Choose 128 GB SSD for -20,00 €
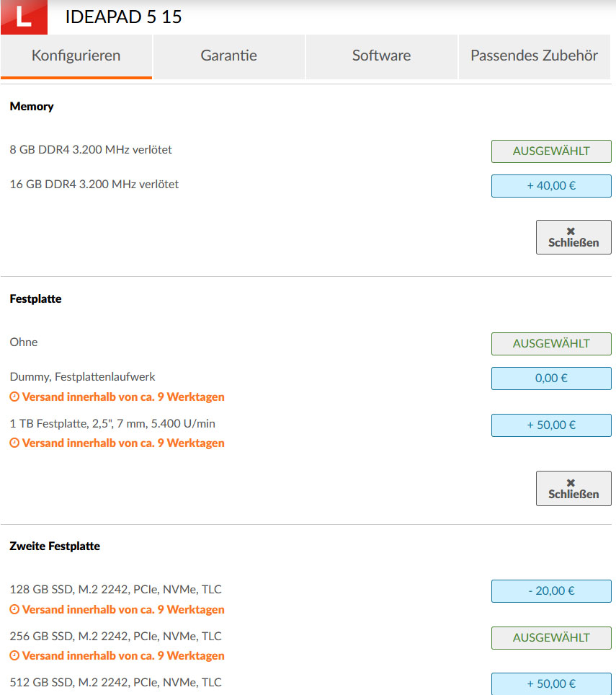This screenshot has width=616, height=695. point(551,591)
